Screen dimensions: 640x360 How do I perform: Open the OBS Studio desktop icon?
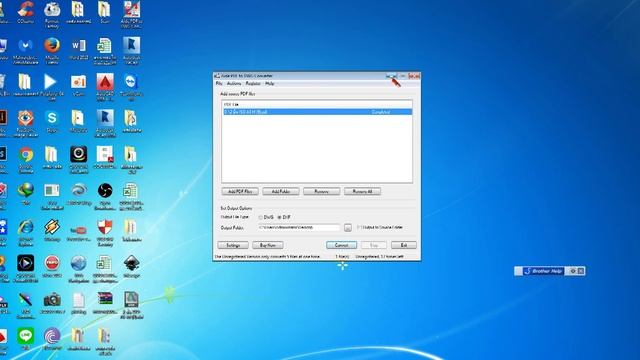(105, 191)
